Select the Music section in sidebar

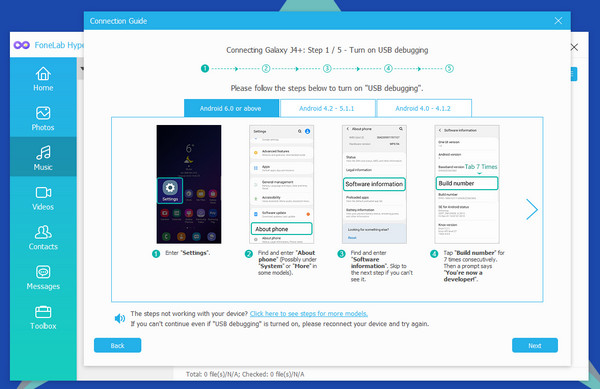[43, 157]
